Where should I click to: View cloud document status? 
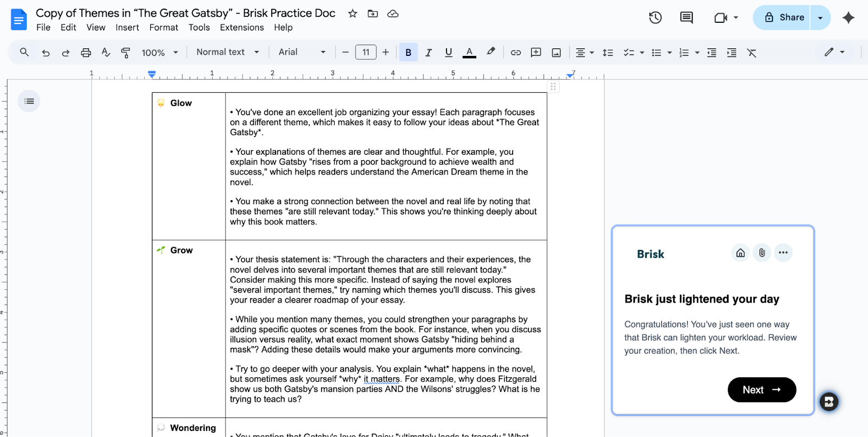click(393, 14)
